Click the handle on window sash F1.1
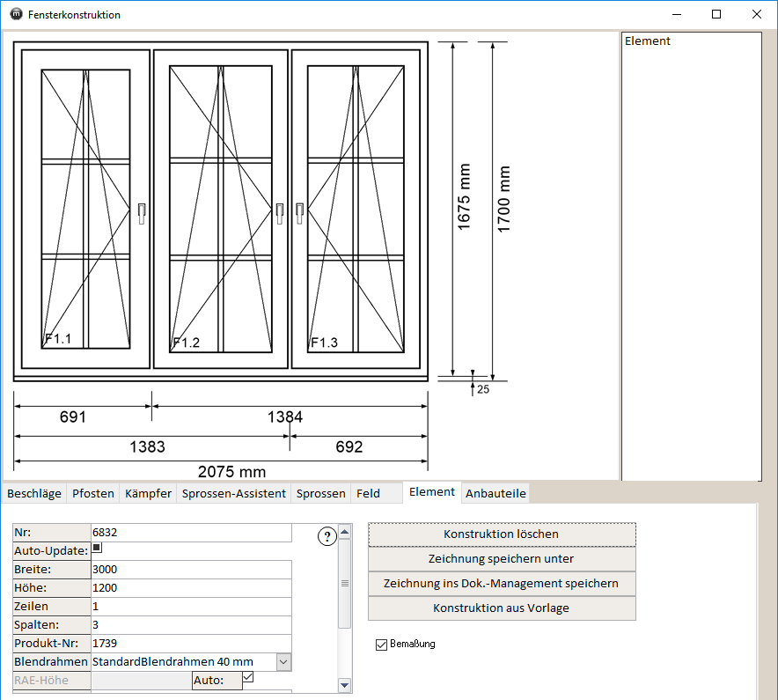This screenshot has width=778, height=700. pyautogui.click(x=141, y=210)
